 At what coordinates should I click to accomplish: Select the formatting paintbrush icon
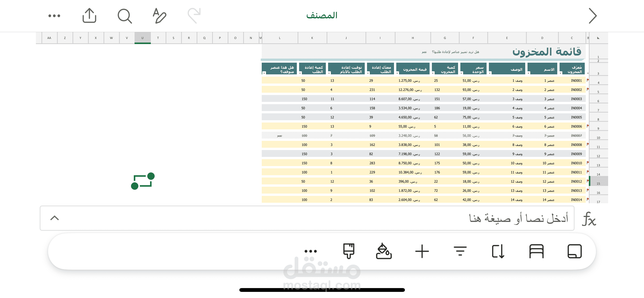[x=349, y=251]
